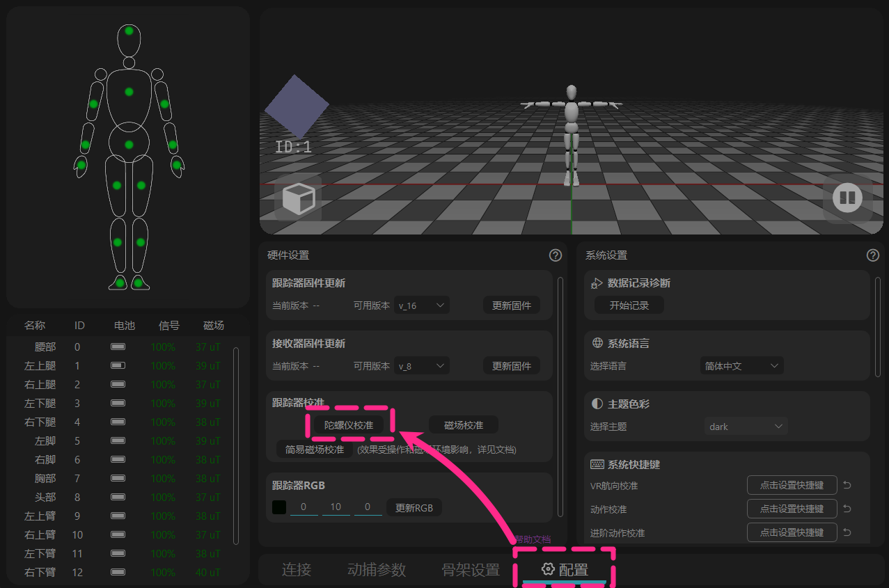Screen dimensions: 889x588
Task: Reset the VR航向校准 shortcut
Action: tap(847, 486)
